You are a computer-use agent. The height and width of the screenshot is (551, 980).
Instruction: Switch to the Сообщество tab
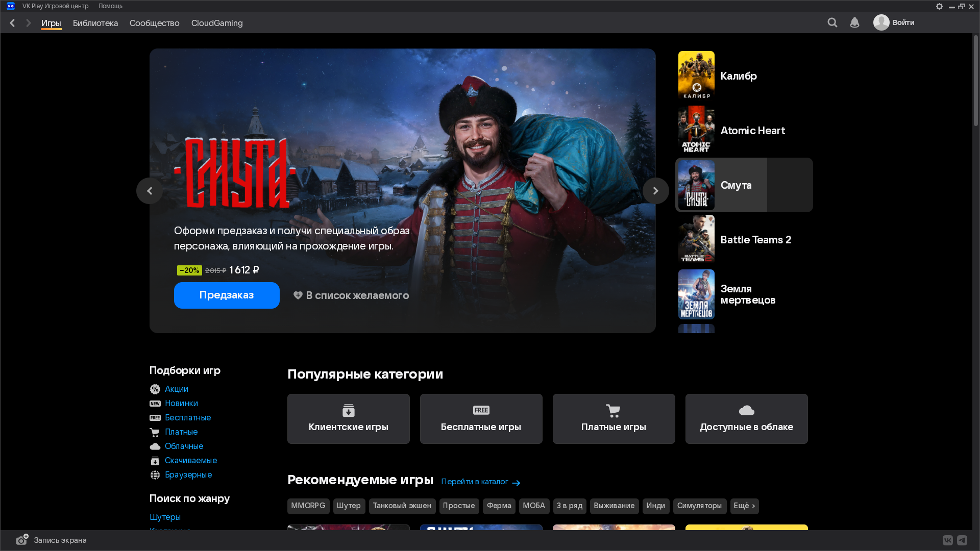(x=155, y=23)
